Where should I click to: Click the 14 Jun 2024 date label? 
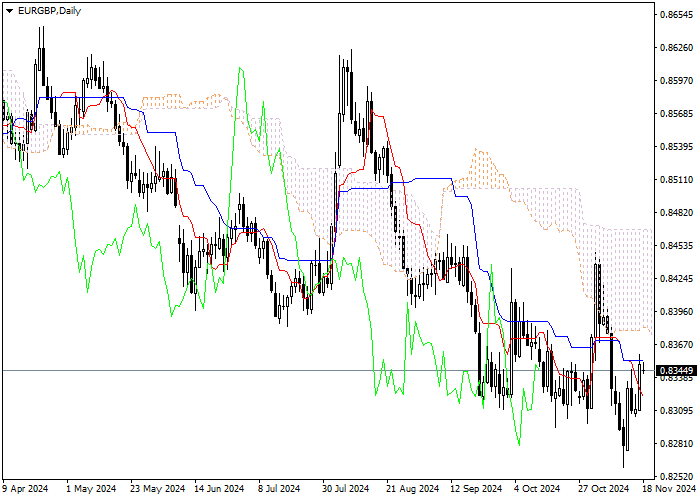coord(220,489)
